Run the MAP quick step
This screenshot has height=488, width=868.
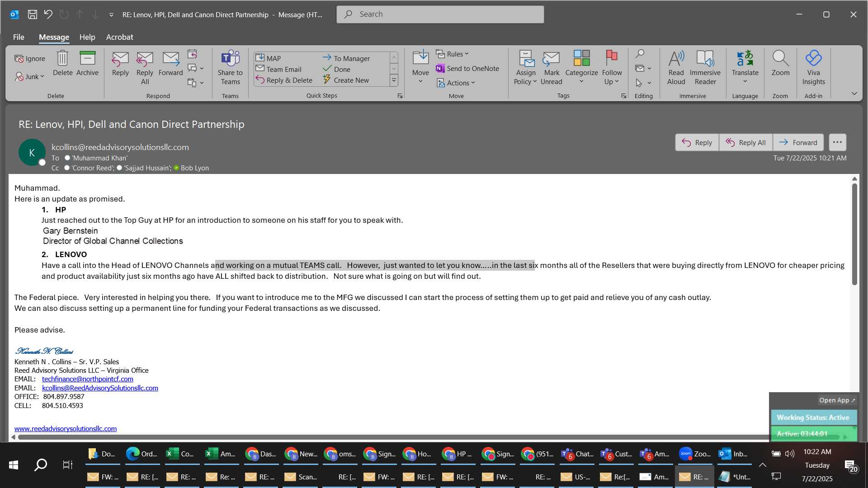pyautogui.click(x=269, y=58)
